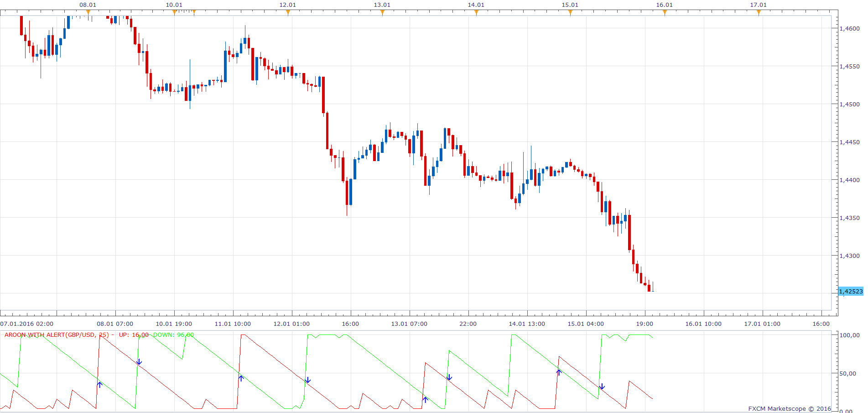Click the orange marker under 17.01 date
This screenshot has width=868, height=413.
pos(759,12)
